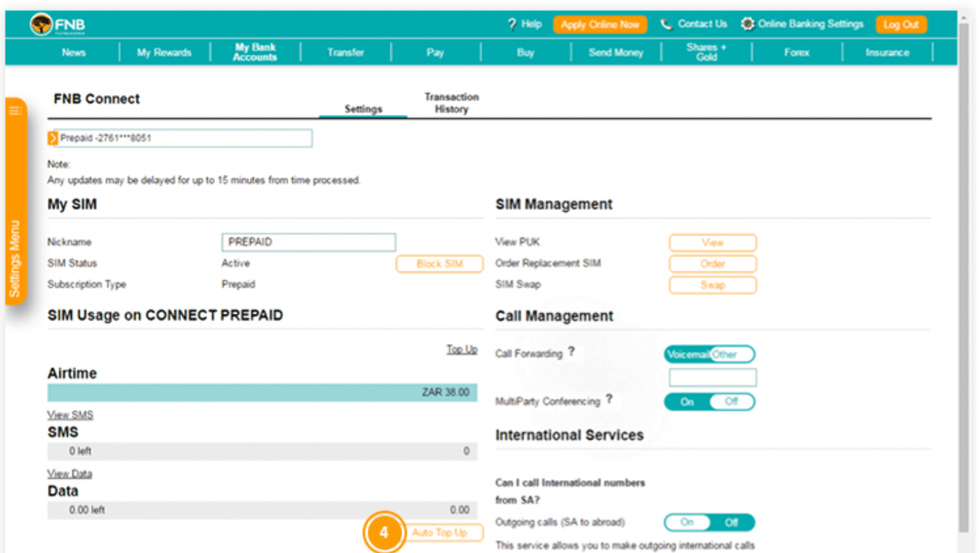
Task: Expand the orange Settings Menu sidebar
Action: [16, 110]
